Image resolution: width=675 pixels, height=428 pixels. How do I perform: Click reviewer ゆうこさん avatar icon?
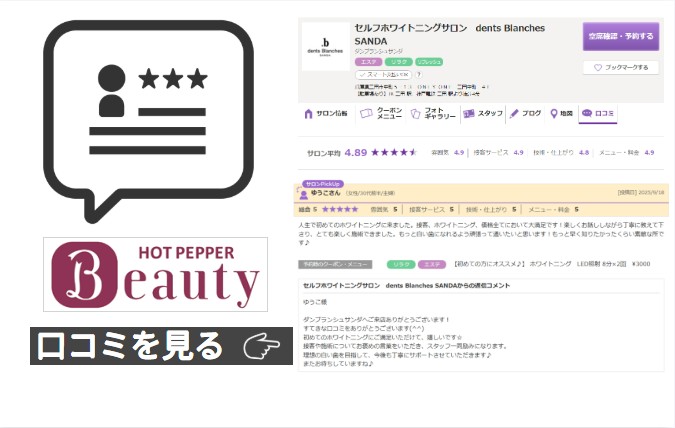tap(303, 195)
